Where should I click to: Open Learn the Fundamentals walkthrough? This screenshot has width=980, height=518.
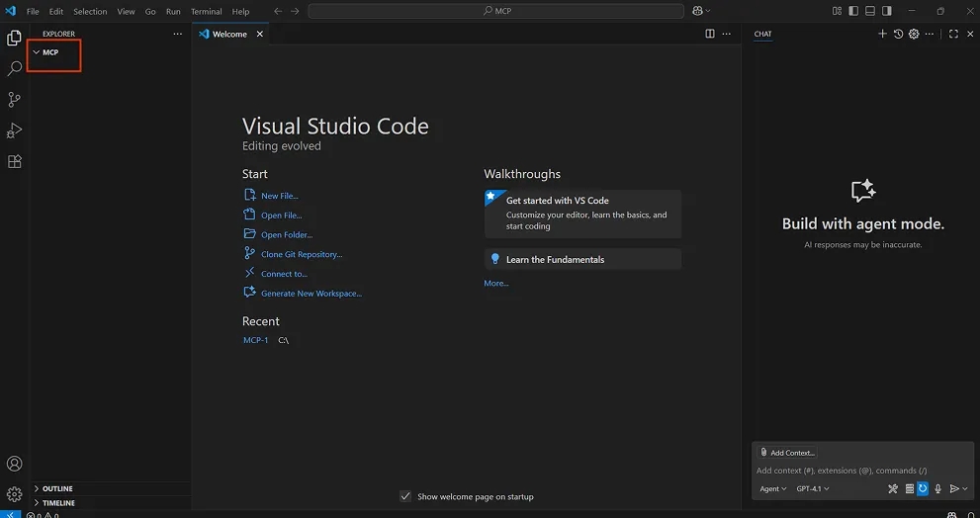[x=582, y=259]
